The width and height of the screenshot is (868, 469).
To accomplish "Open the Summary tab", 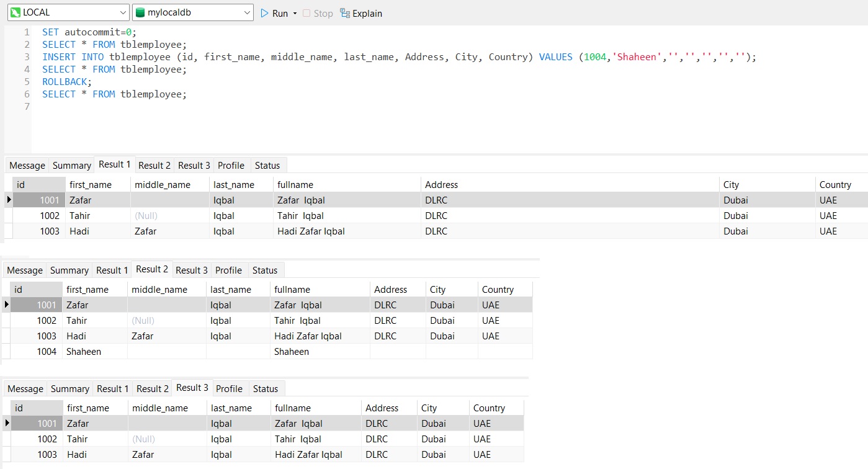I will 71,164.
